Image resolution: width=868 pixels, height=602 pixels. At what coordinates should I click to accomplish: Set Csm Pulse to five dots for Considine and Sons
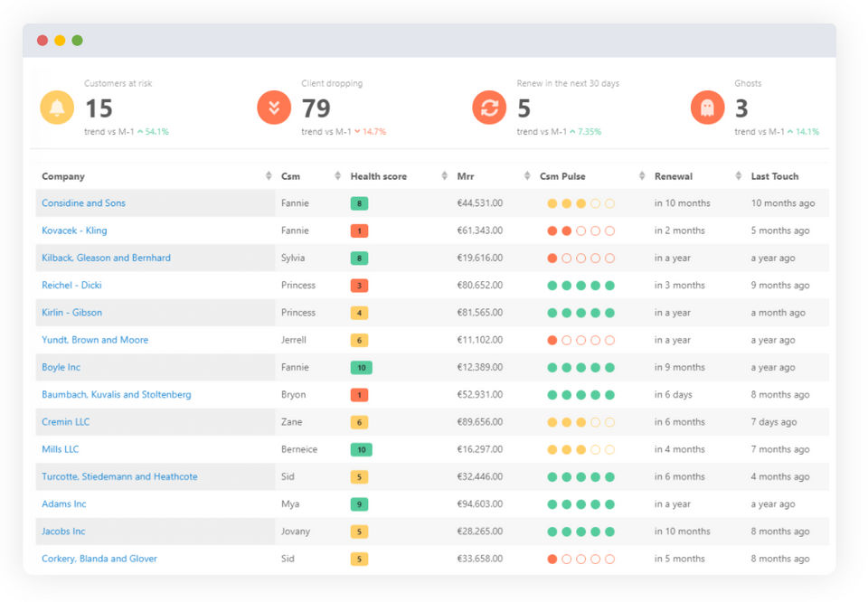click(609, 203)
